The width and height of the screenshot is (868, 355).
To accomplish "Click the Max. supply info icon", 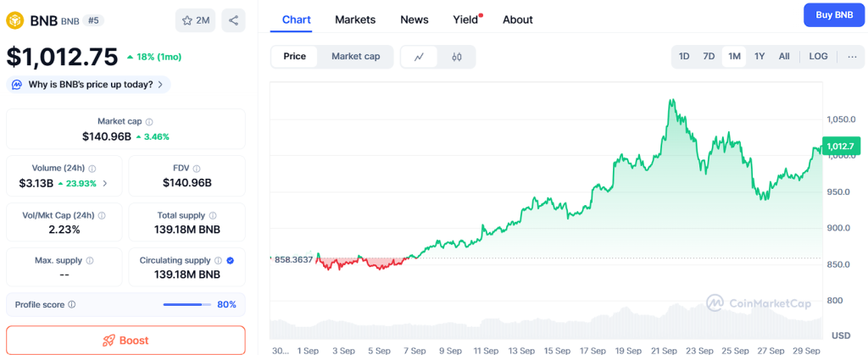I will point(90,260).
